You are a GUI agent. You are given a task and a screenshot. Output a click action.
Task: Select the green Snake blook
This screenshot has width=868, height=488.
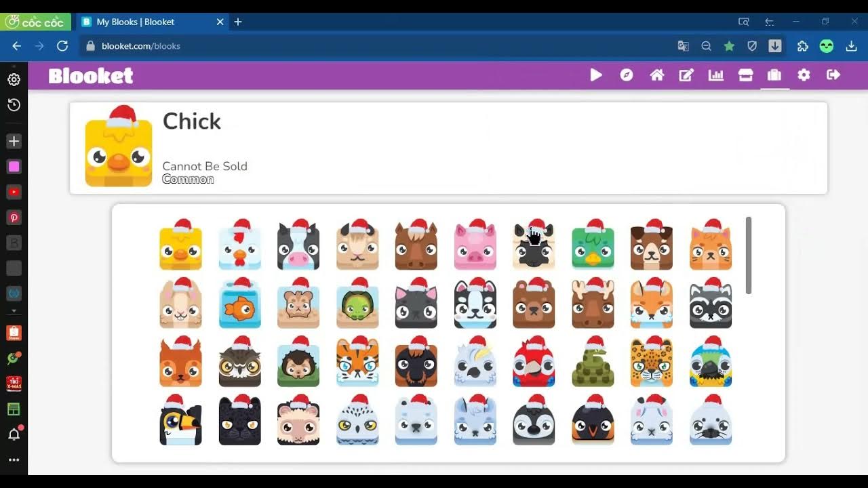pyautogui.click(x=593, y=361)
